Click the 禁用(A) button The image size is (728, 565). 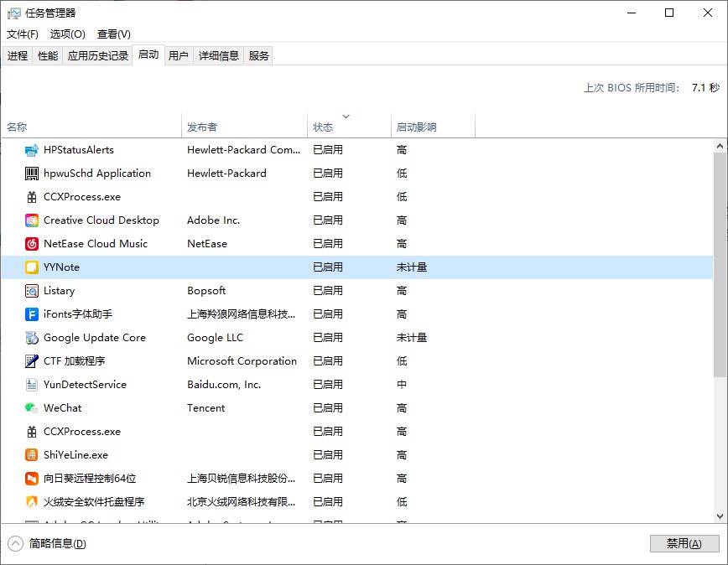point(684,543)
